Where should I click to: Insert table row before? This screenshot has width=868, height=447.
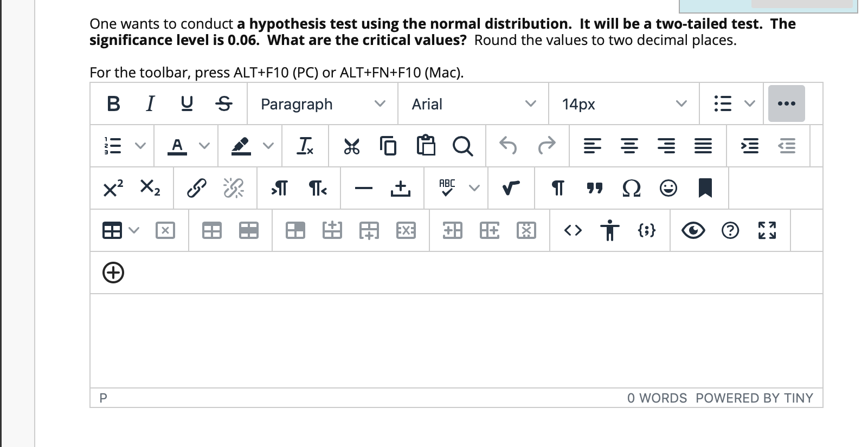(x=332, y=230)
